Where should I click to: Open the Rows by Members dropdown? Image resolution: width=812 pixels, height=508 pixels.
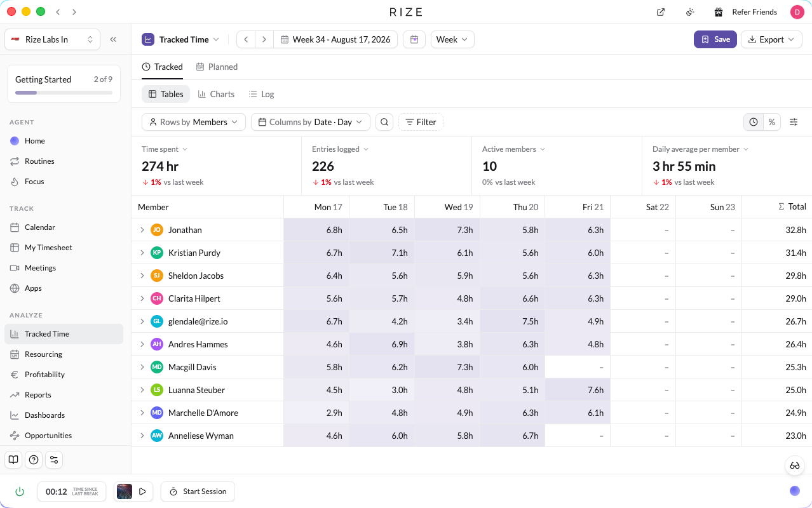pos(194,122)
